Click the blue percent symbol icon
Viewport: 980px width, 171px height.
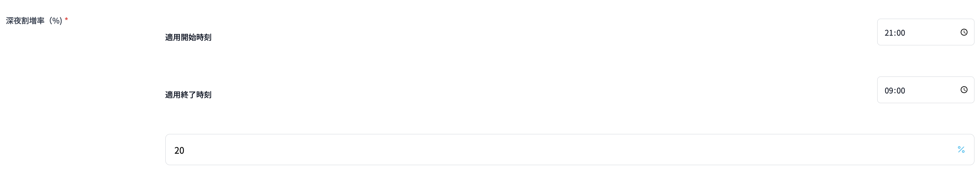(961, 150)
